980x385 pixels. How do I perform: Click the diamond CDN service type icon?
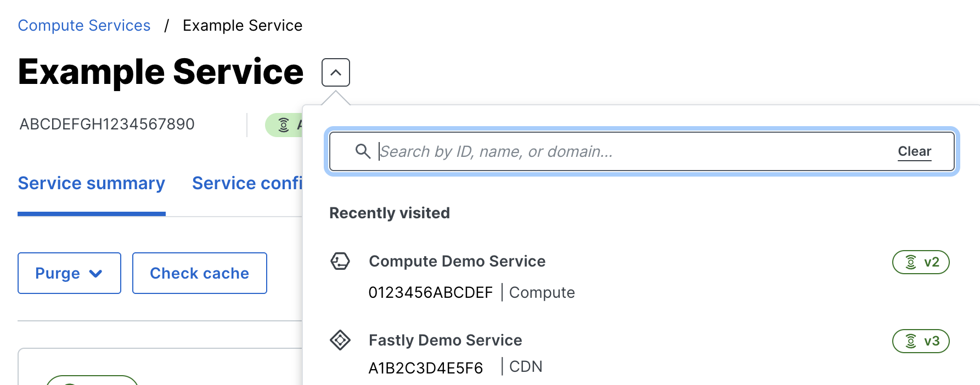340,340
